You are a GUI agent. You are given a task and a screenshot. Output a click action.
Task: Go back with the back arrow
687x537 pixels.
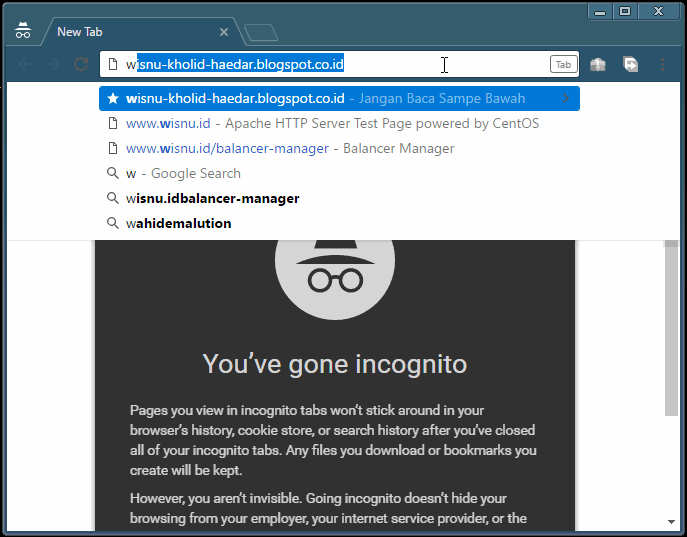click(25, 64)
